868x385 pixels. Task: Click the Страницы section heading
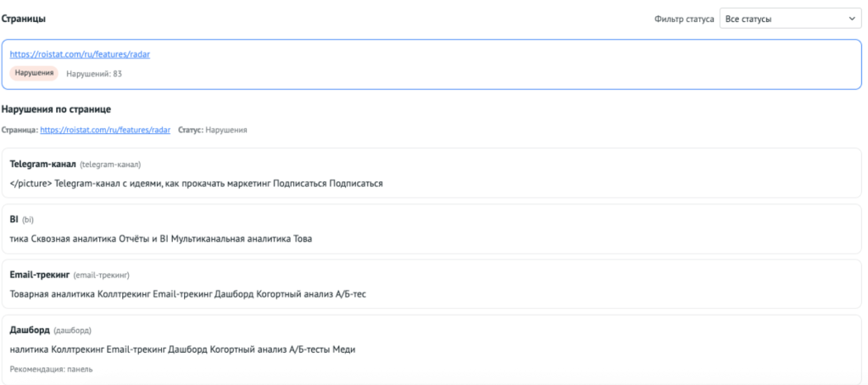pos(24,18)
